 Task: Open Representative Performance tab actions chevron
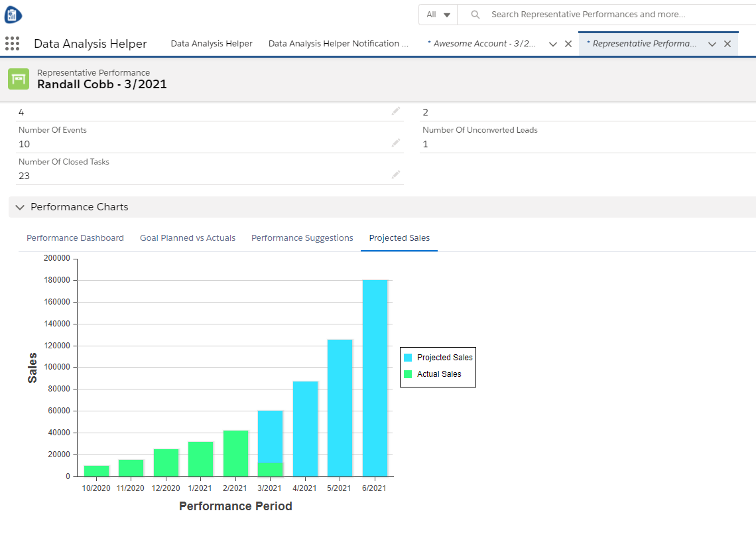(x=712, y=44)
